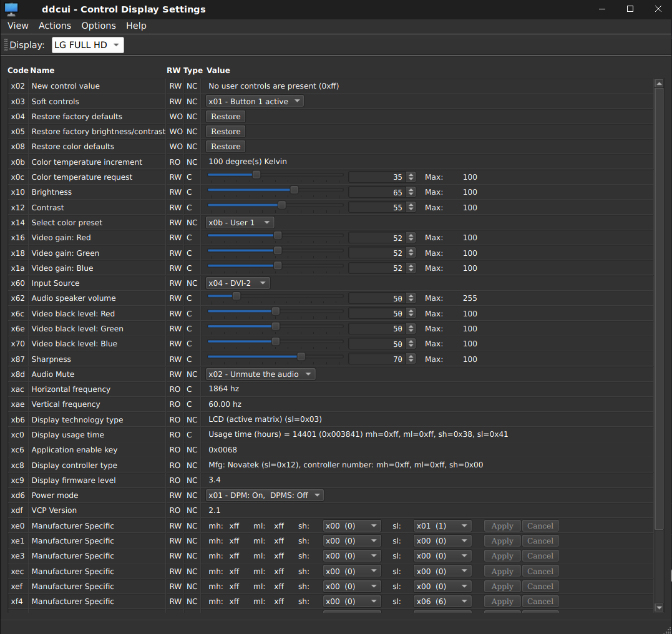
Task: Click the Sharpness slider handle
Action: pos(301,357)
